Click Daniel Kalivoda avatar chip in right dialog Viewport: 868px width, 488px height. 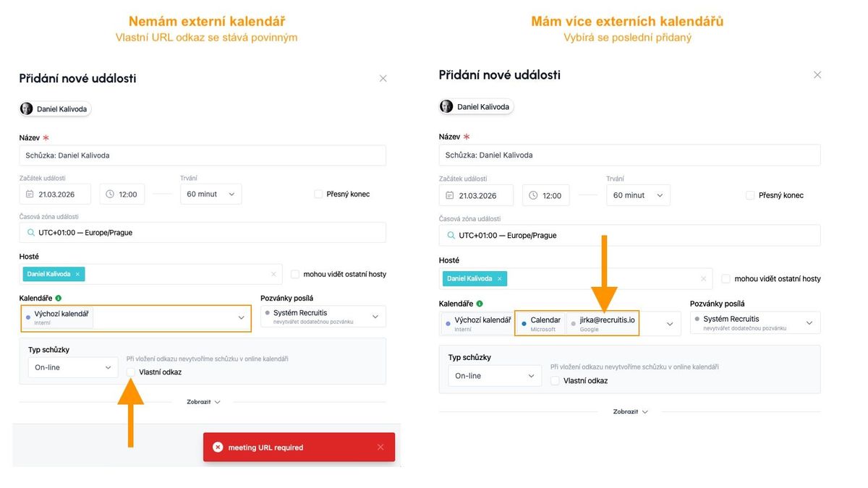(x=476, y=106)
